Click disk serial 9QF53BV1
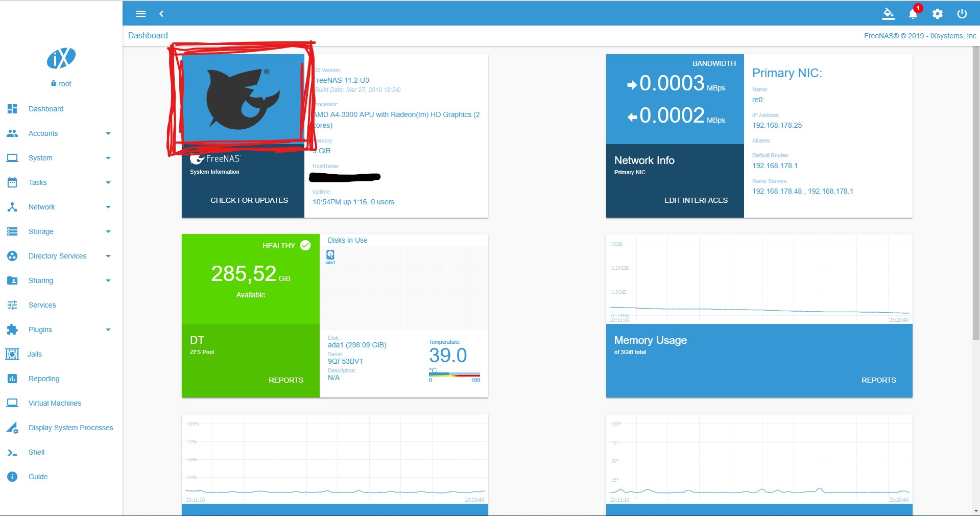980x516 pixels. [x=345, y=361]
